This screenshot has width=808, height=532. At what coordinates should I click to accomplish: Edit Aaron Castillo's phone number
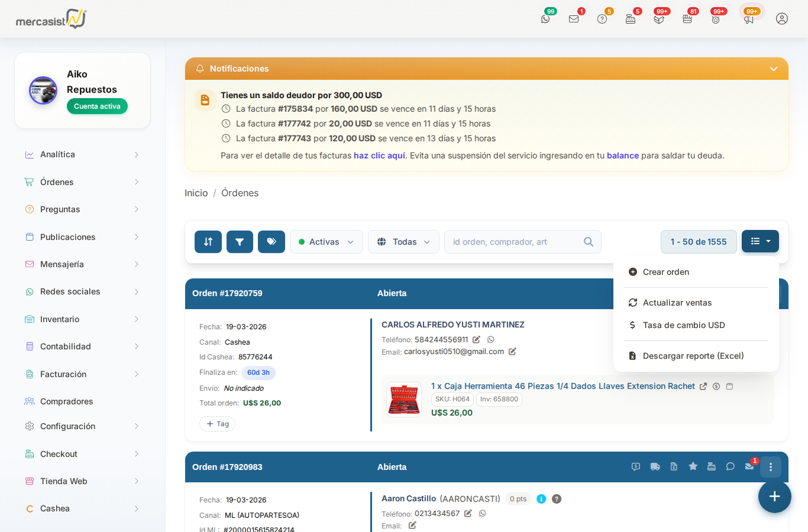[x=468, y=514]
